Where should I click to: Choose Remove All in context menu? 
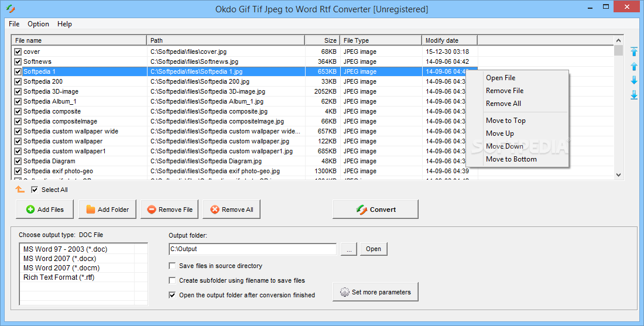tap(518, 104)
